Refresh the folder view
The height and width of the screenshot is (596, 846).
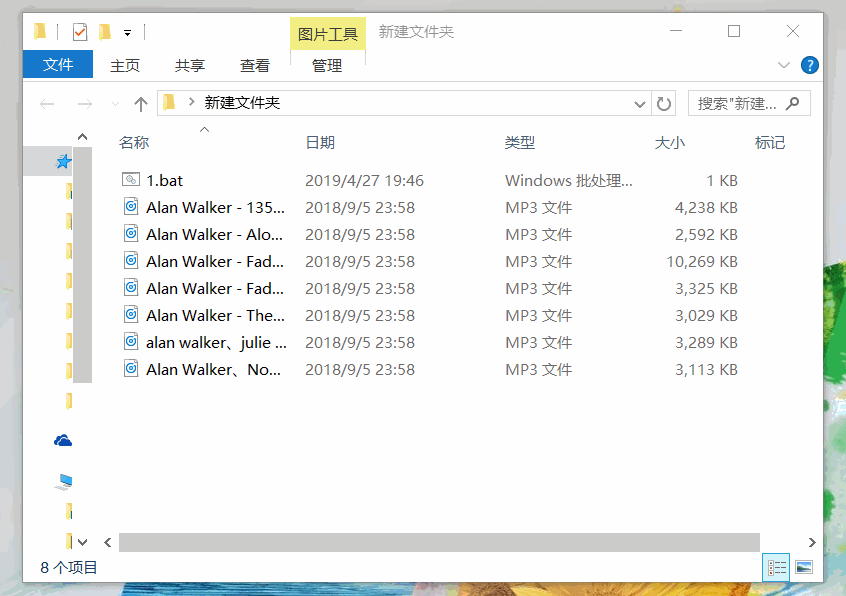pyautogui.click(x=664, y=104)
